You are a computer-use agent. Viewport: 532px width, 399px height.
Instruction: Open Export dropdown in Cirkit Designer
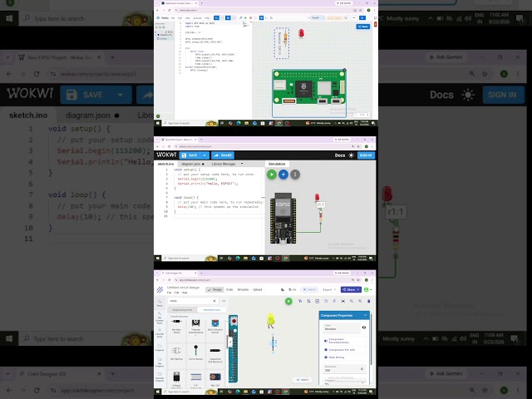click(329, 290)
